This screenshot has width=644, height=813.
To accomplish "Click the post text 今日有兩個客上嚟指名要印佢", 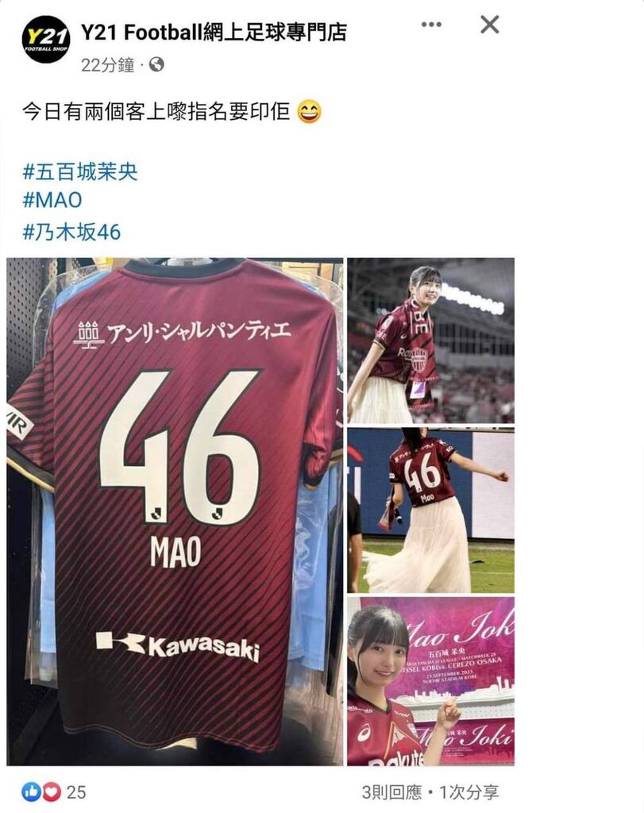I will [156, 111].
